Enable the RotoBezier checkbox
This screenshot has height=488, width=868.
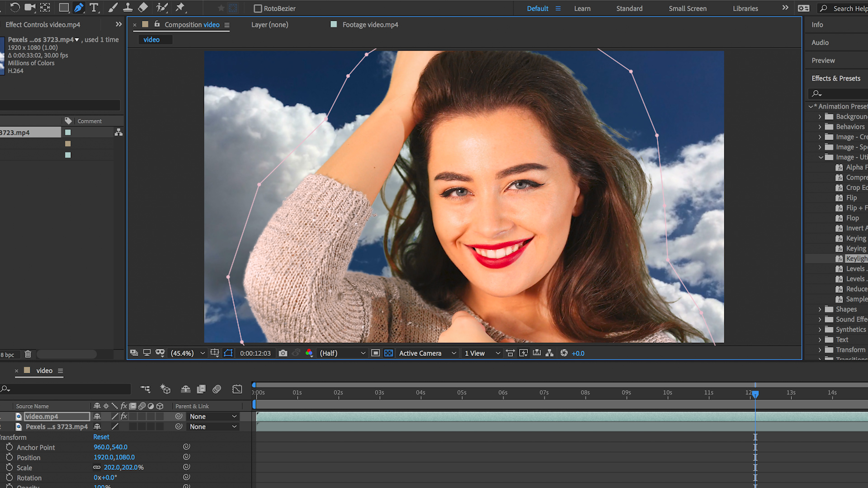click(258, 9)
